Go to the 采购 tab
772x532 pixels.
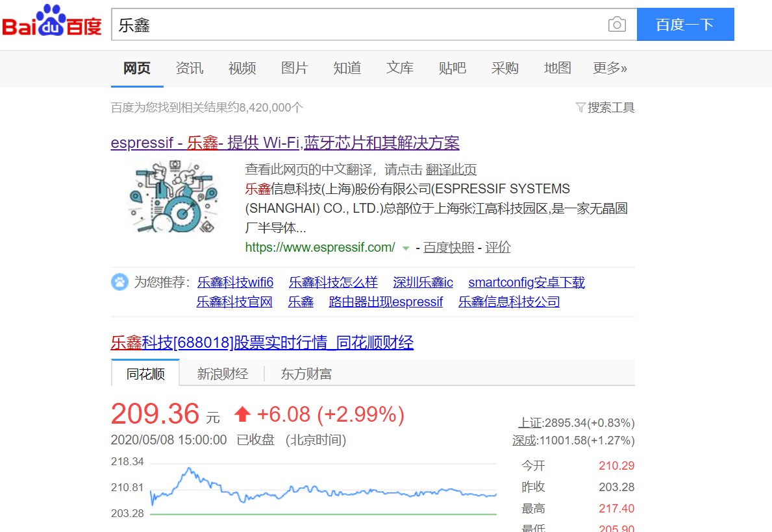tap(504, 68)
